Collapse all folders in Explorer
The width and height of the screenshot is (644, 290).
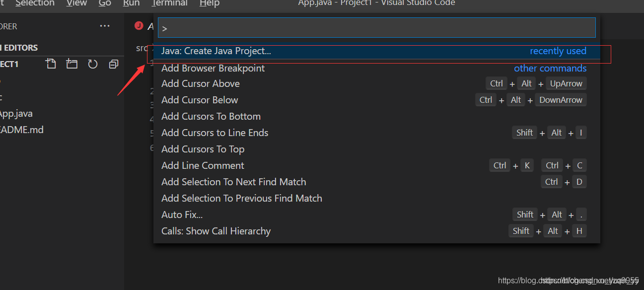114,64
